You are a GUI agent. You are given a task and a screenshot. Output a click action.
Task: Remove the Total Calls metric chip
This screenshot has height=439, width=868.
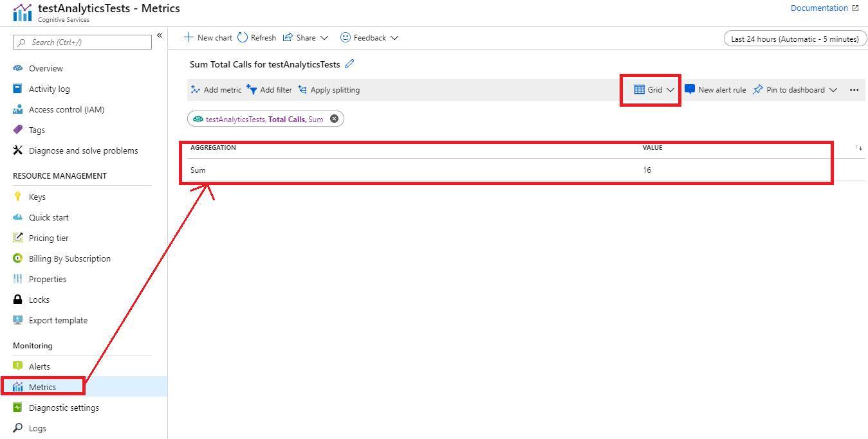pos(334,119)
